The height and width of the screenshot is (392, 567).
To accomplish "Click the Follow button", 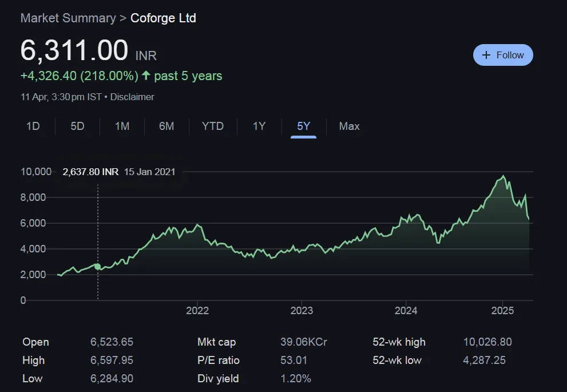I will pyautogui.click(x=503, y=55).
